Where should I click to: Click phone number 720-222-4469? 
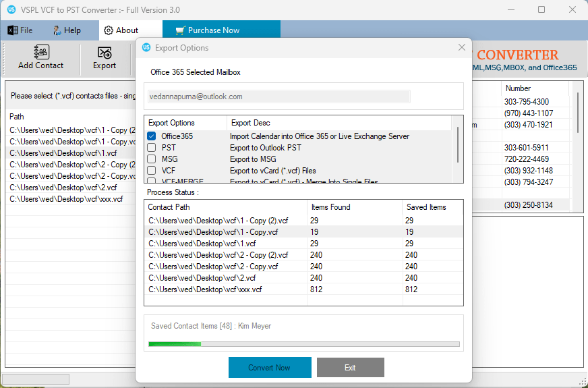526,159
